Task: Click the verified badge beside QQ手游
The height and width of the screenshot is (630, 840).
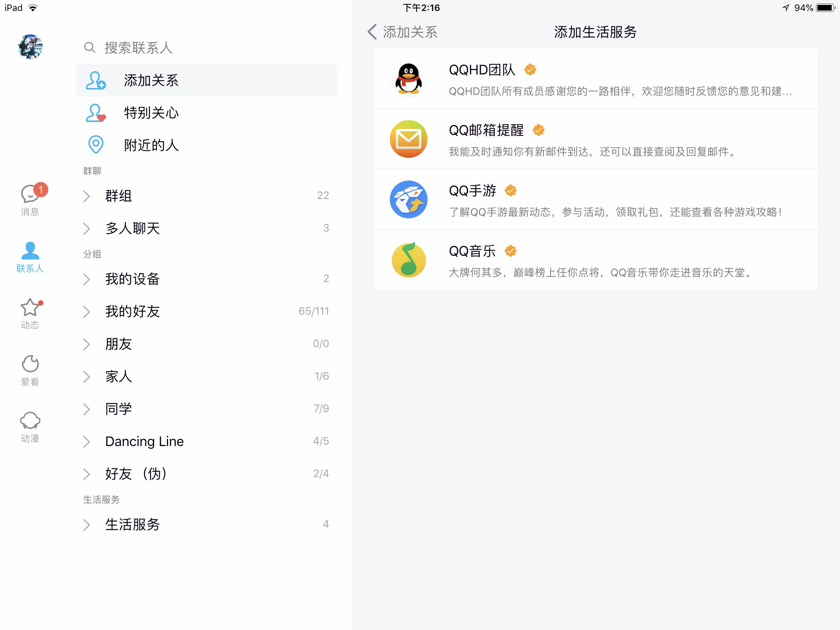Action: tap(511, 191)
